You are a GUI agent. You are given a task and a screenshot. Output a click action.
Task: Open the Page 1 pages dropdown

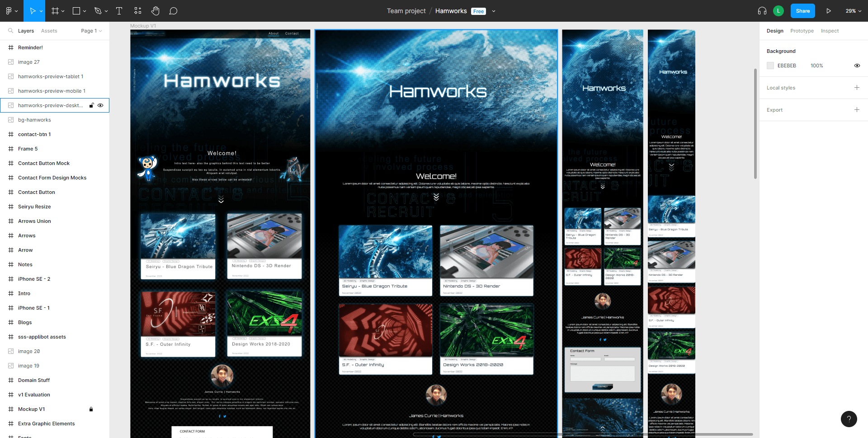coord(91,31)
